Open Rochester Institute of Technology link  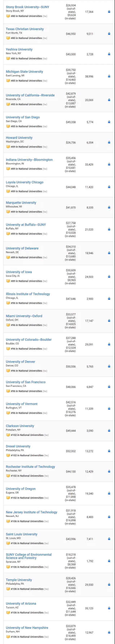(30, 467)
